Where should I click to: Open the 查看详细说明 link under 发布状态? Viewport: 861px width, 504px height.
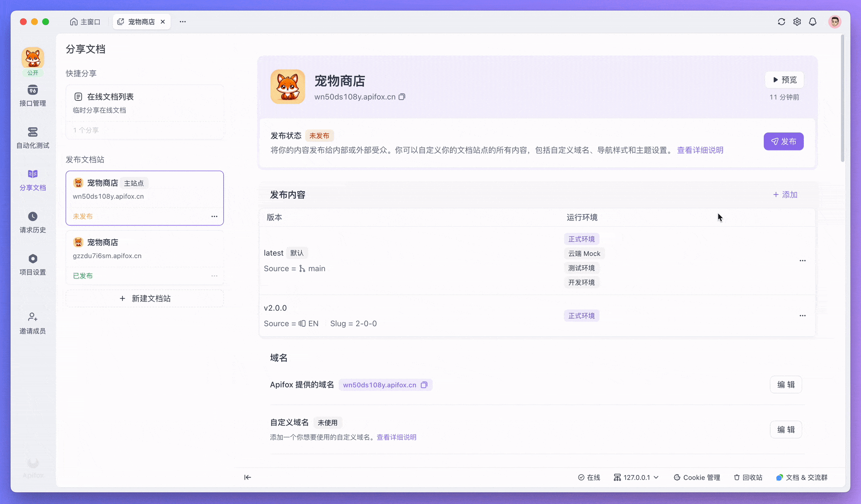(x=700, y=150)
